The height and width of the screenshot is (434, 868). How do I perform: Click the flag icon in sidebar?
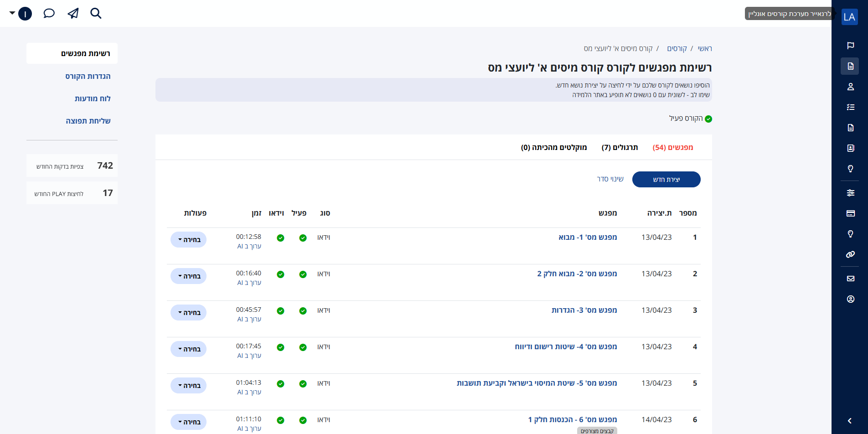[x=850, y=46]
